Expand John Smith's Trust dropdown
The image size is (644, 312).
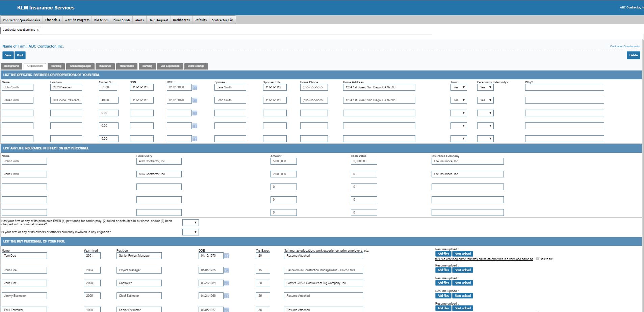pyautogui.click(x=459, y=87)
